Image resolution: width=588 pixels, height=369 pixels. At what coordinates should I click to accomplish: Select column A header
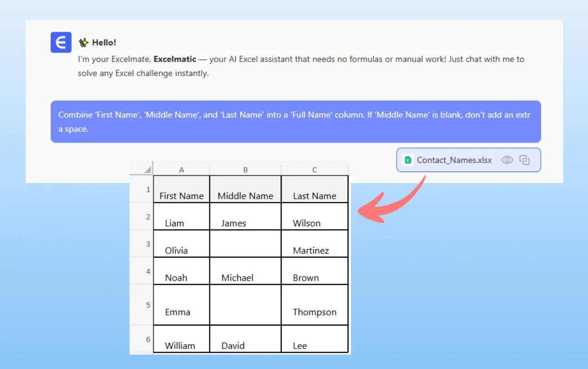(x=181, y=170)
